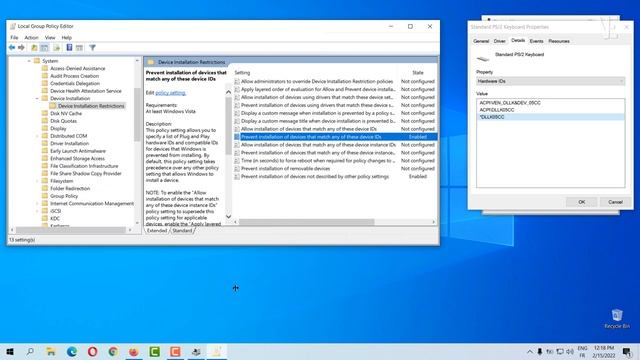Sort by the State column header
The width and height of the screenshot is (640, 360).
418,73
